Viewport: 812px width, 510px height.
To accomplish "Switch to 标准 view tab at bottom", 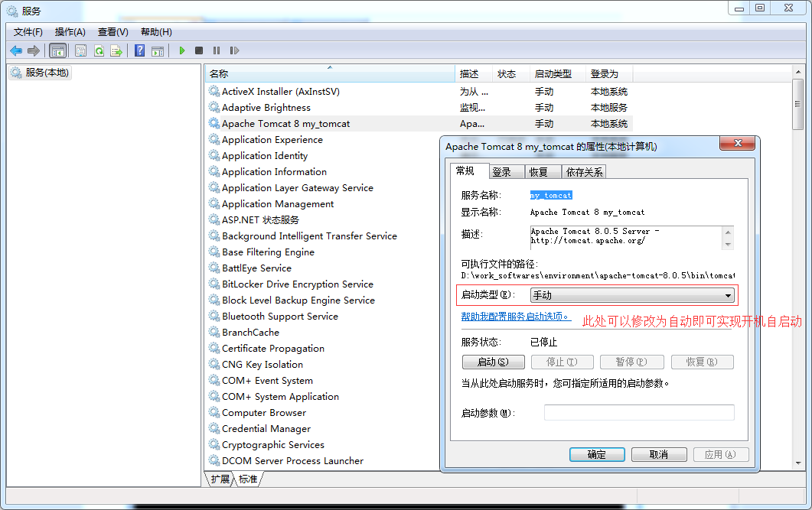I will click(248, 479).
